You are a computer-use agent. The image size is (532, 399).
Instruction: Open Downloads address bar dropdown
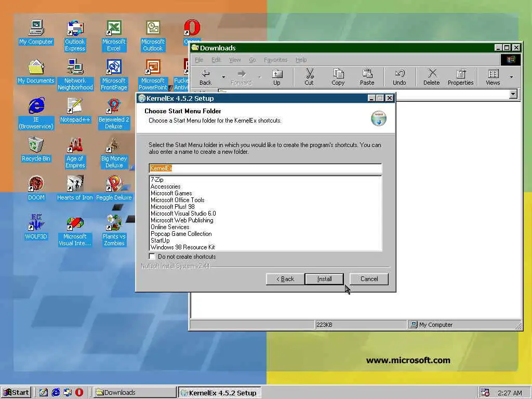click(513, 94)
